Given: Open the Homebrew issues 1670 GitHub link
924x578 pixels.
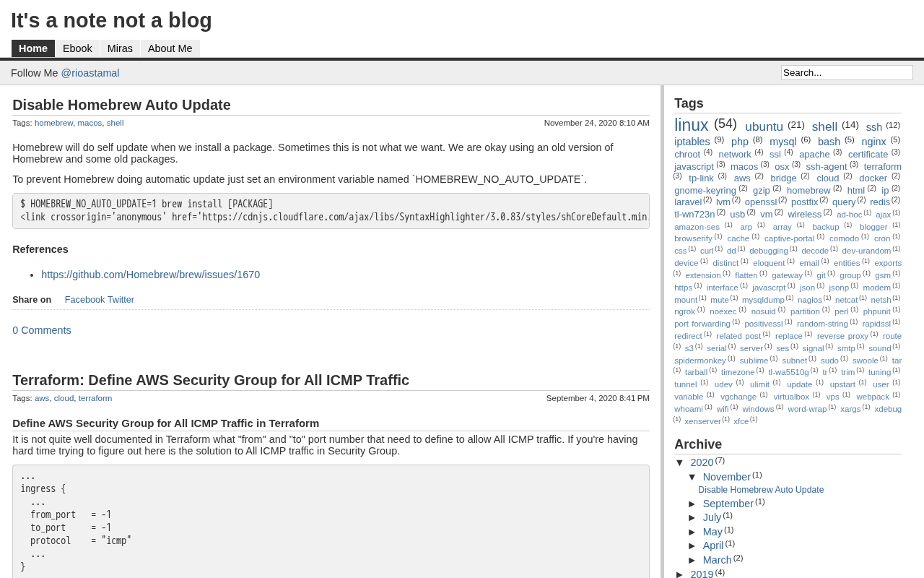Looking at the screenshot, I should coord(150,275).
